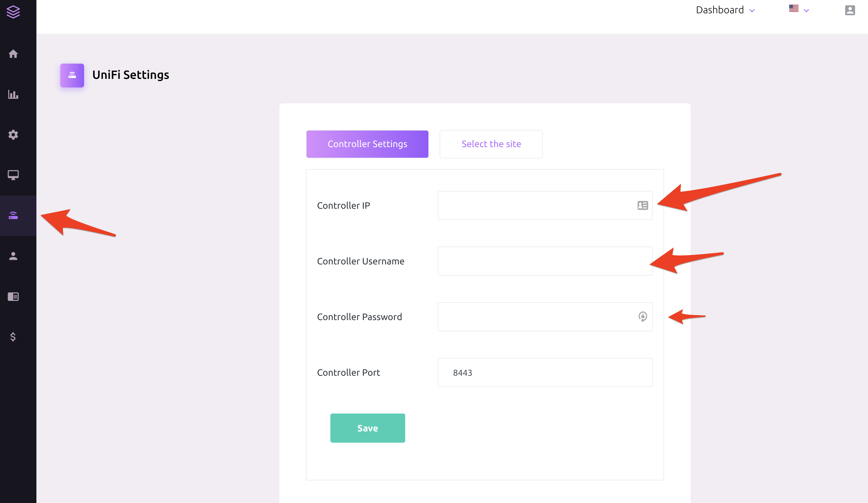Click the Controller Password label

[359, 316]
